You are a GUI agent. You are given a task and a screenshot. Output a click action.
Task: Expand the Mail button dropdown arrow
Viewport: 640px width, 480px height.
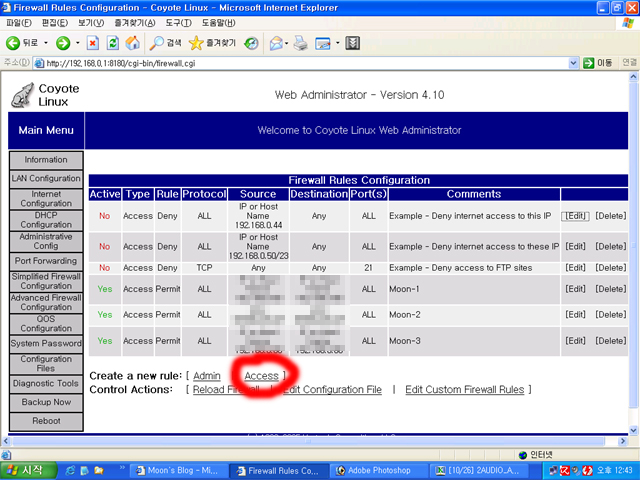click(x=287, y=43)
